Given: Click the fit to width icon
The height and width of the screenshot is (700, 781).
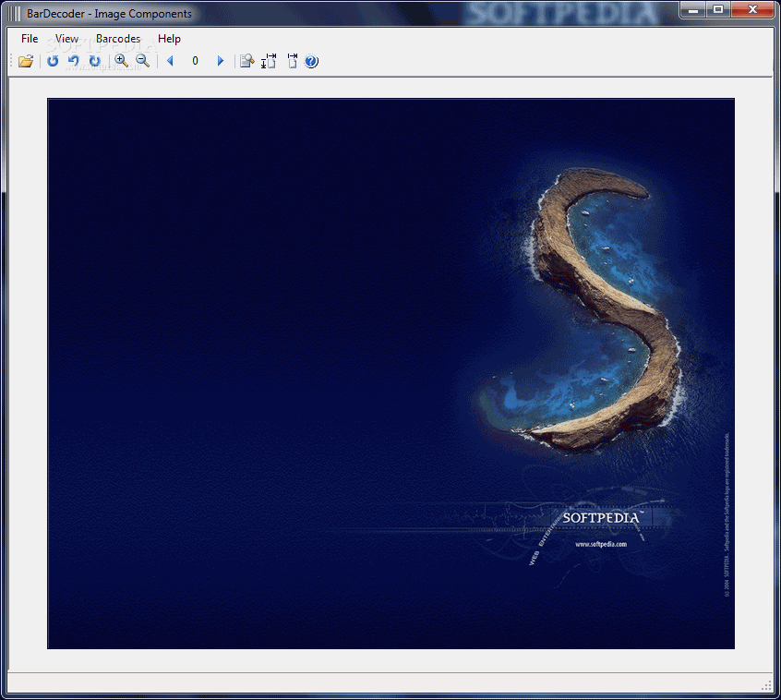Looking at the screenshot, I should [293, 61].
